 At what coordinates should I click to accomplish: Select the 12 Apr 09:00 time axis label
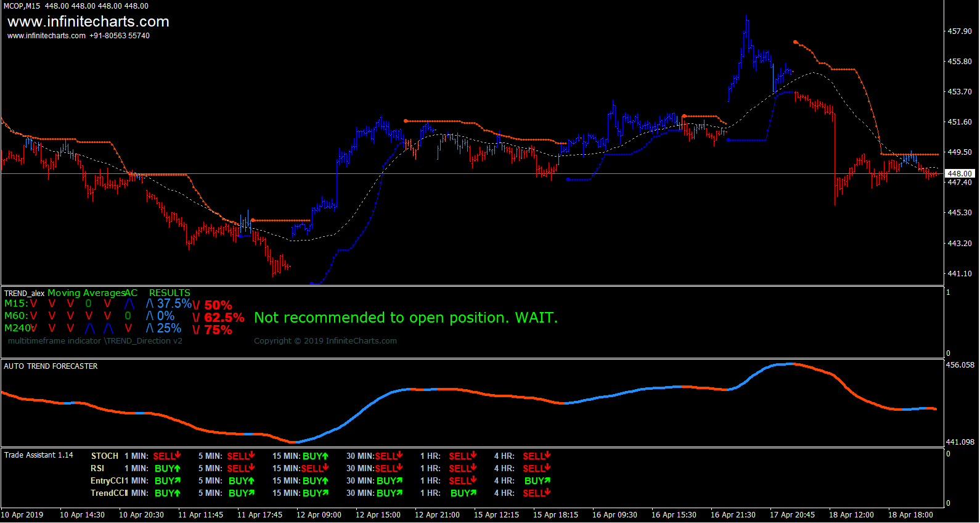(x=319, y=514)
